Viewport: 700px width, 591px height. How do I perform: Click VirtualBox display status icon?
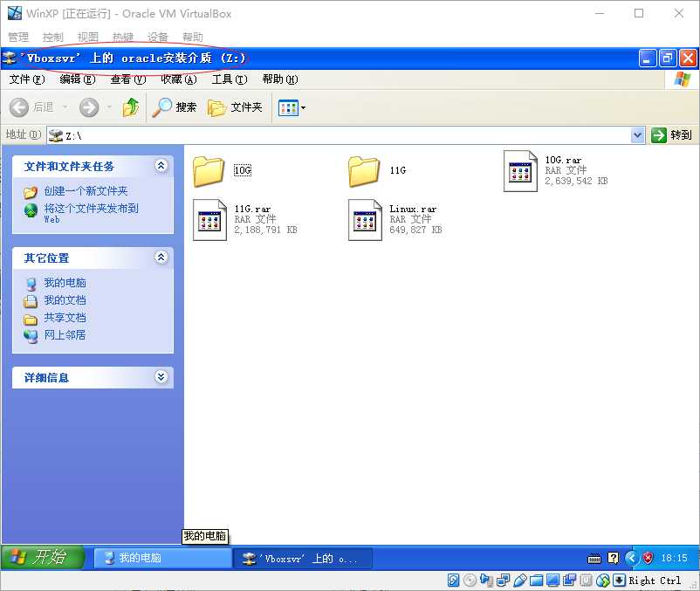552,581
